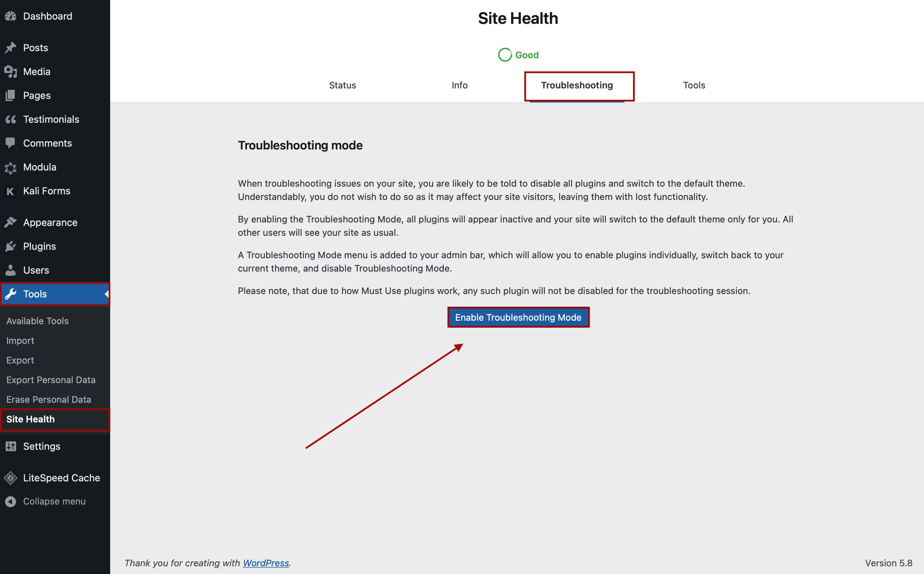Toggle the Troubleshooting tab view
924x574 pixels.
tap(576, 85)
